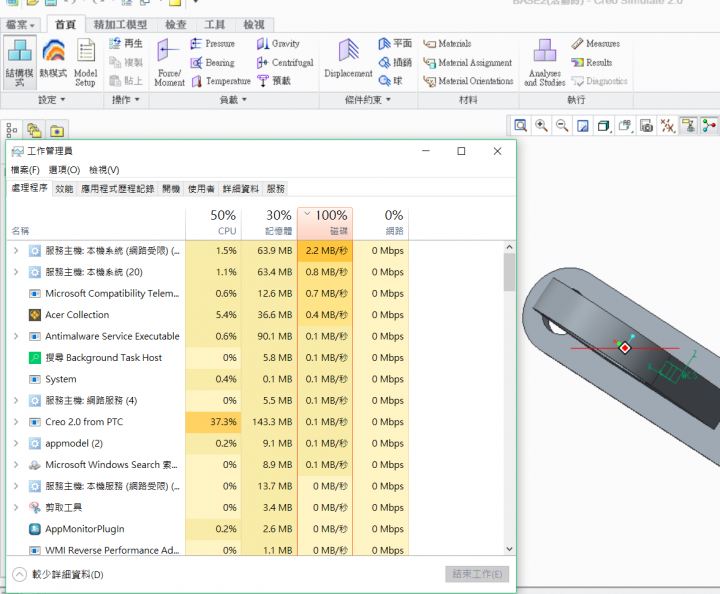The width and height of the screenshot is (720, 594).
Task: Open the 負載 group dropdown
Action: tap(233, 100)
